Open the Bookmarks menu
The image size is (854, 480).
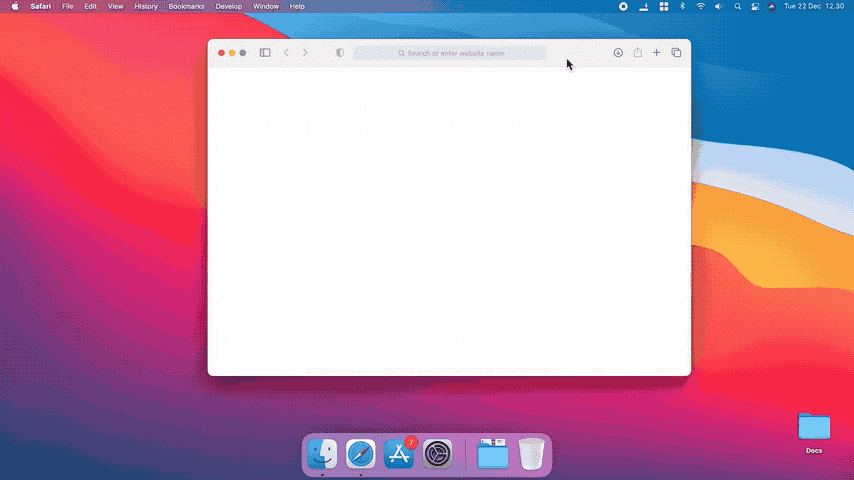coord(186,6)
